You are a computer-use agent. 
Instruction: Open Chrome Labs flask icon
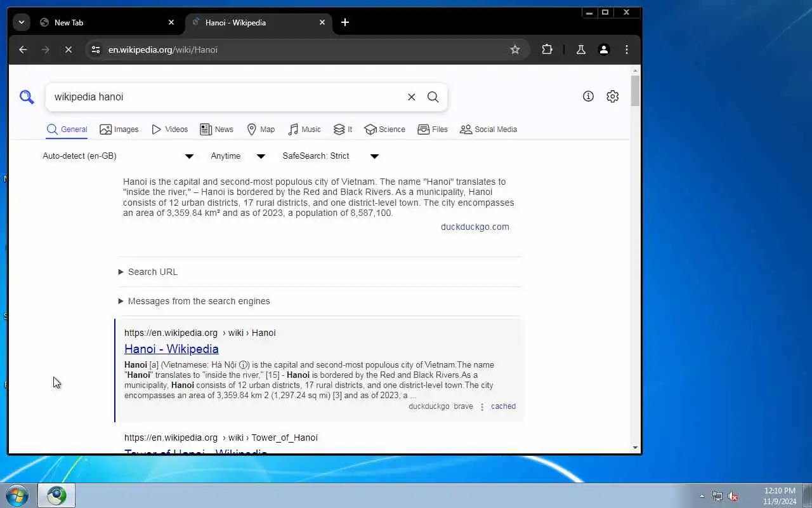click(x=580, y=50)
